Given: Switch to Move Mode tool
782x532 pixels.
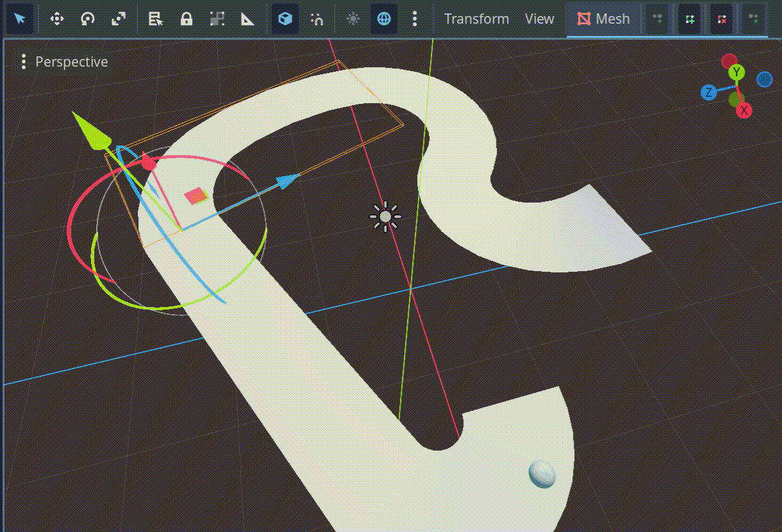Looking at the screenshot, I should (56, 19).
